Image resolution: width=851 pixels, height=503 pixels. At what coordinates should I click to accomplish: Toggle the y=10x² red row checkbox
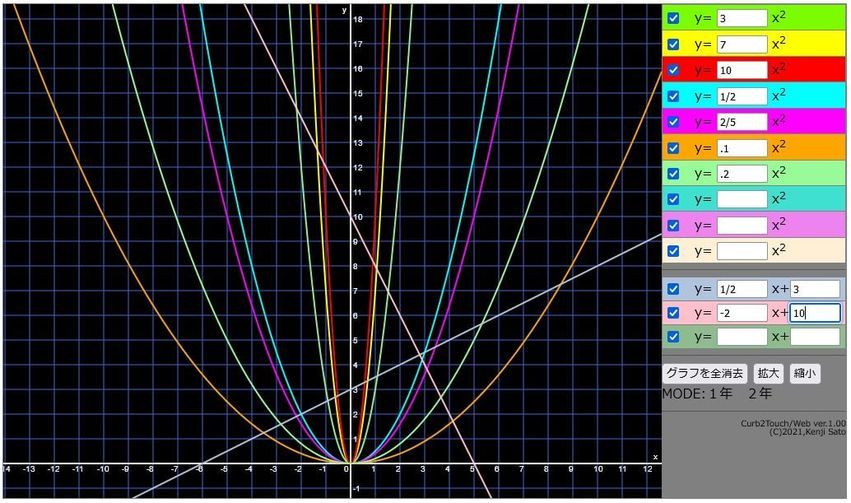pyautogui.click(x=673, y=70)
